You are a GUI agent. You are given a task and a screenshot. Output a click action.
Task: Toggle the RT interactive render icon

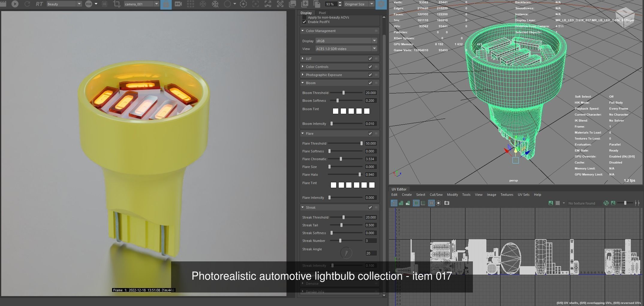tap(39, 4)
